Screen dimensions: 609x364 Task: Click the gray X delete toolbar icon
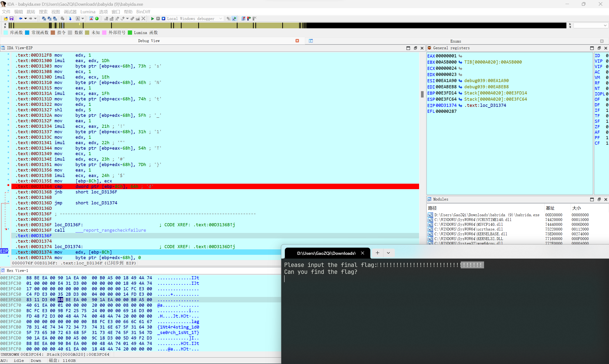coord(144,19)
